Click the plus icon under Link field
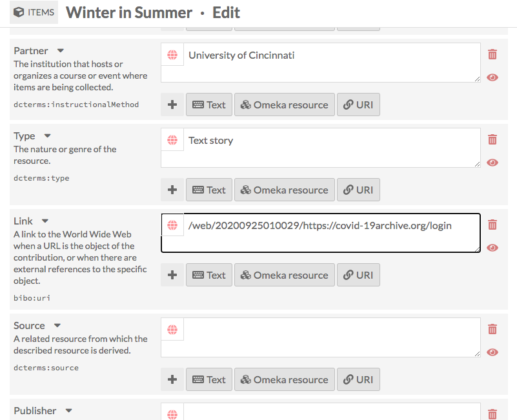Screen dimensions: 517x420 tap(172, 275)
